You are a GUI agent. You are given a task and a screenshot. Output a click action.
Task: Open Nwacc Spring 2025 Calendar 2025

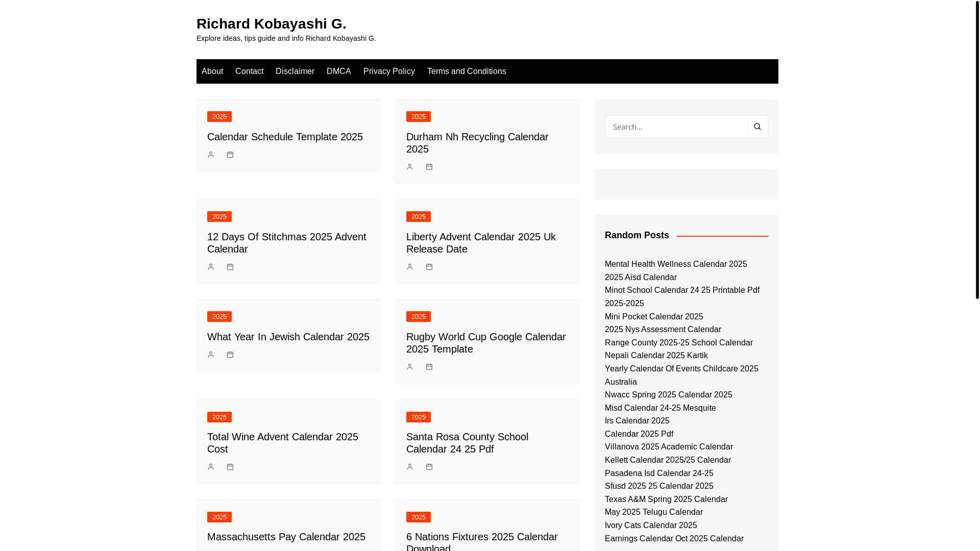tap(669, 395)
